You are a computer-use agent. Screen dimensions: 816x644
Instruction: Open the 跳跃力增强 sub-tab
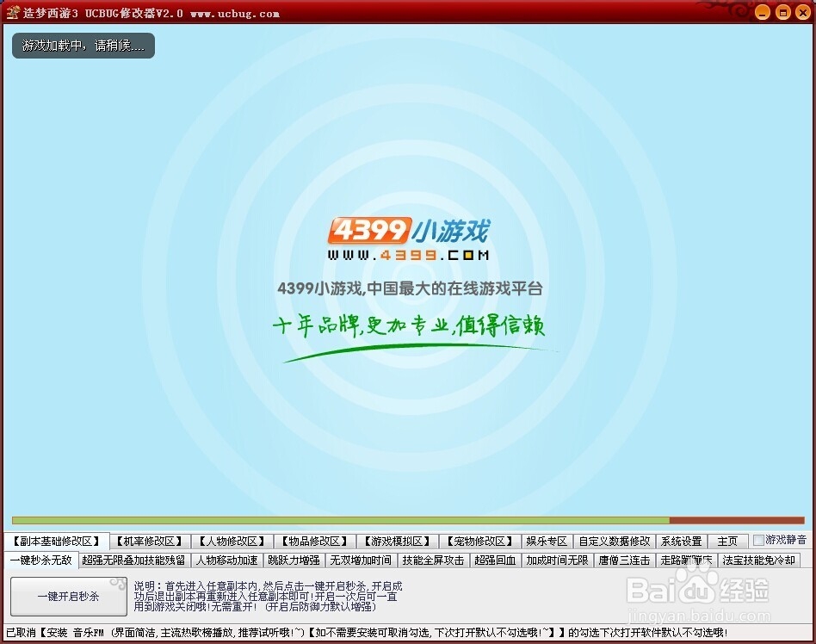pyautogui.click(x=294, y=560)
